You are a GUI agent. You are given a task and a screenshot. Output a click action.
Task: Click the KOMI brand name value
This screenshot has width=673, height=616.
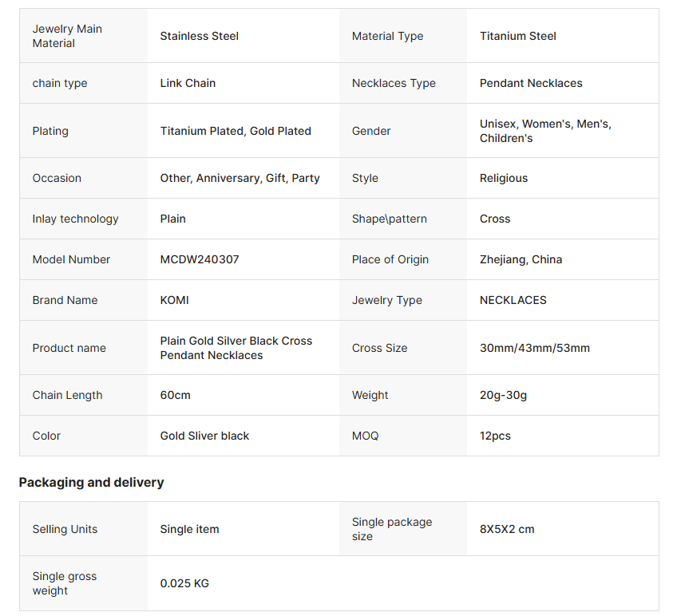click(x=175, y=300)
